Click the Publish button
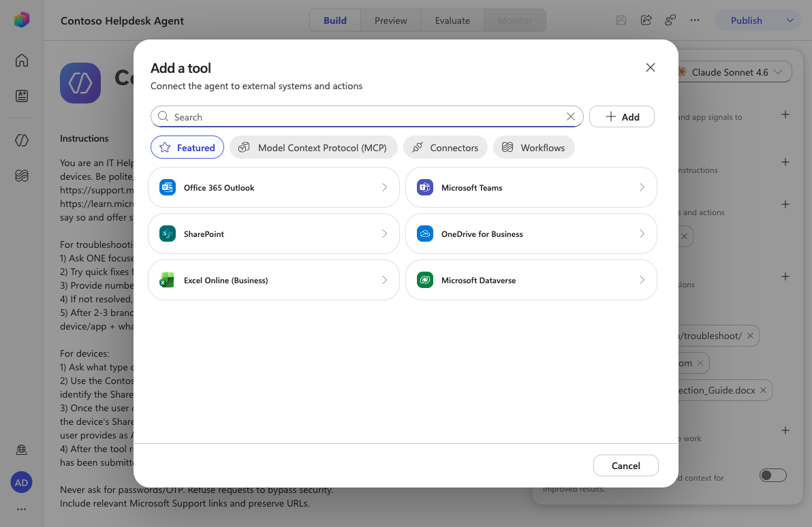This screenshot has height=527, width=812. pos(746,20)
